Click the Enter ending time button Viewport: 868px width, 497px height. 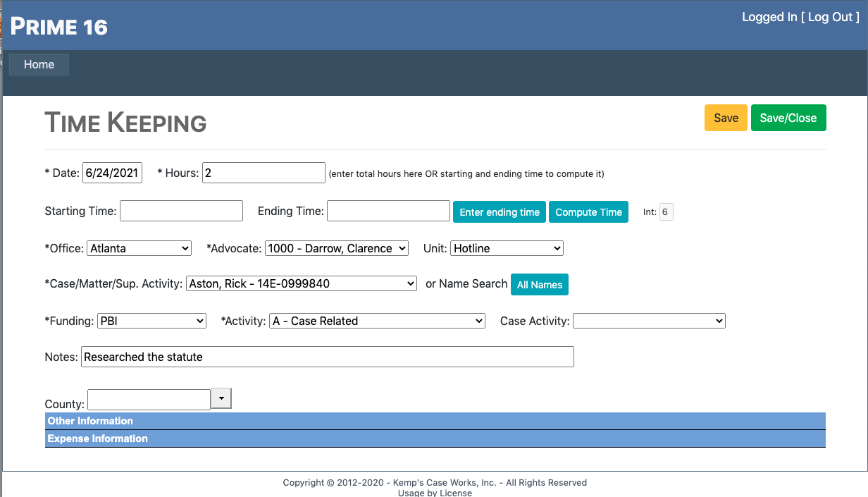click(499, 212)
